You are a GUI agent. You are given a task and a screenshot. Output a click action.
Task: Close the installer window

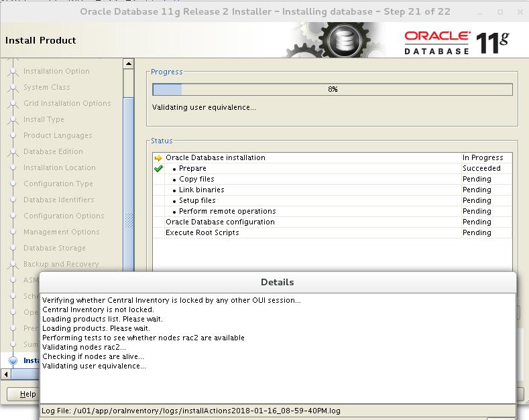tap(520, 12)
